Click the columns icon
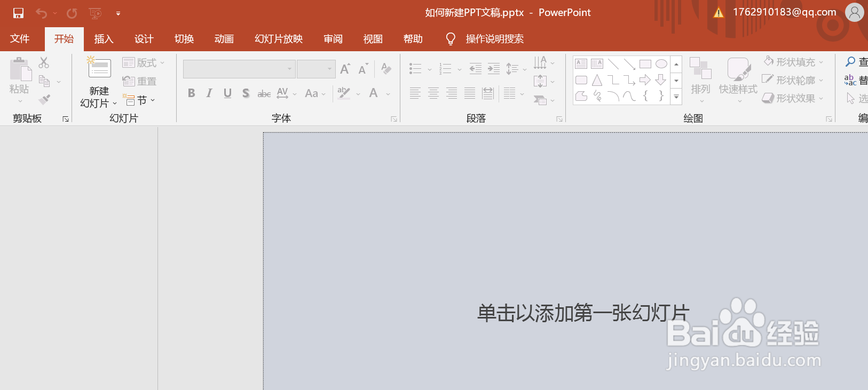The height and width of the screenshot is (390, 868). coord(510,93)
